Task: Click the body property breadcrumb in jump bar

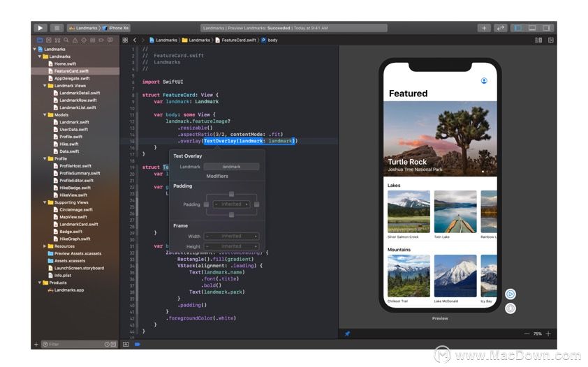Action: (x=270, y=40)
